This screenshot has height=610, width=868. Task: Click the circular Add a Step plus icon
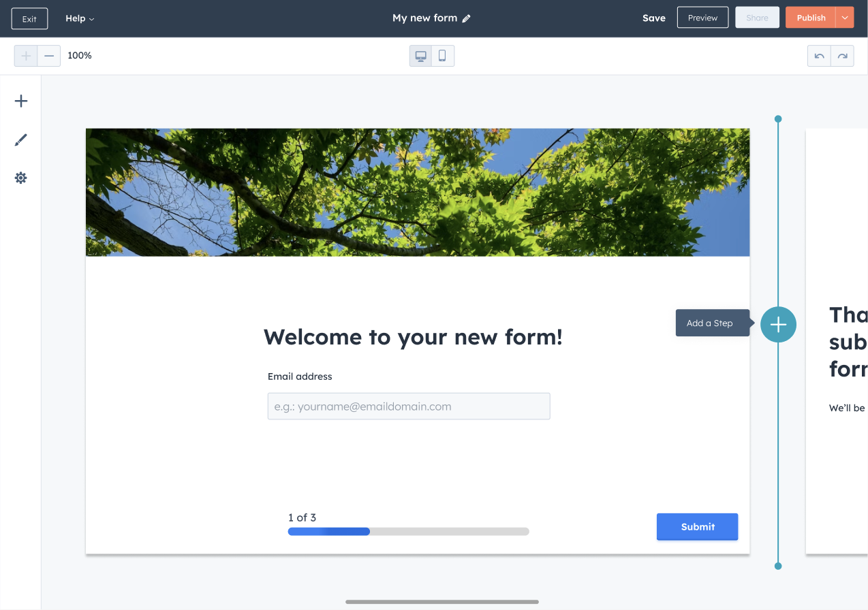778,325
